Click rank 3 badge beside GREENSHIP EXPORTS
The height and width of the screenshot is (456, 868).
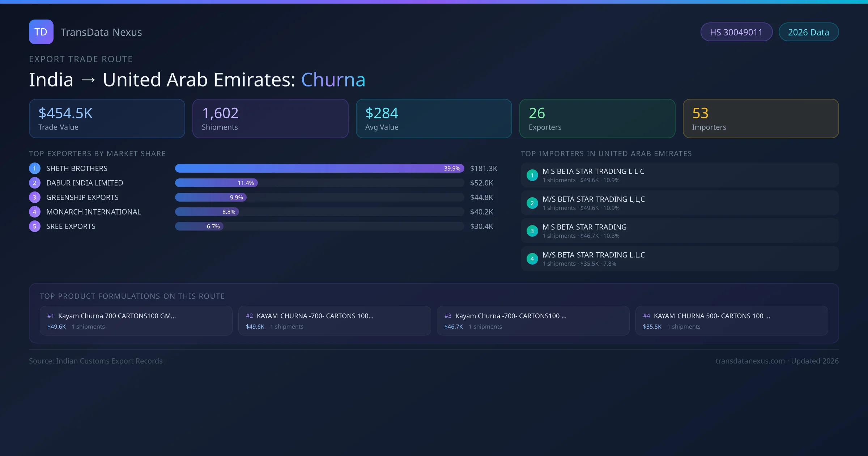(35, 197)
